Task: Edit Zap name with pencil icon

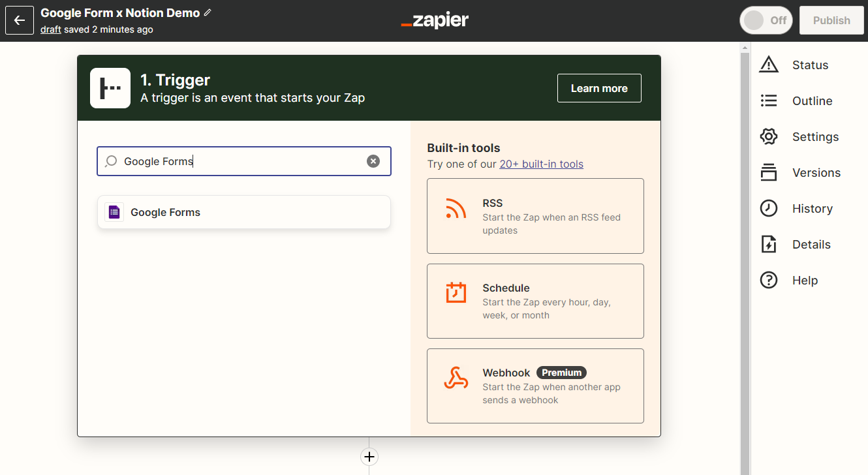Action: pos(208,12)
